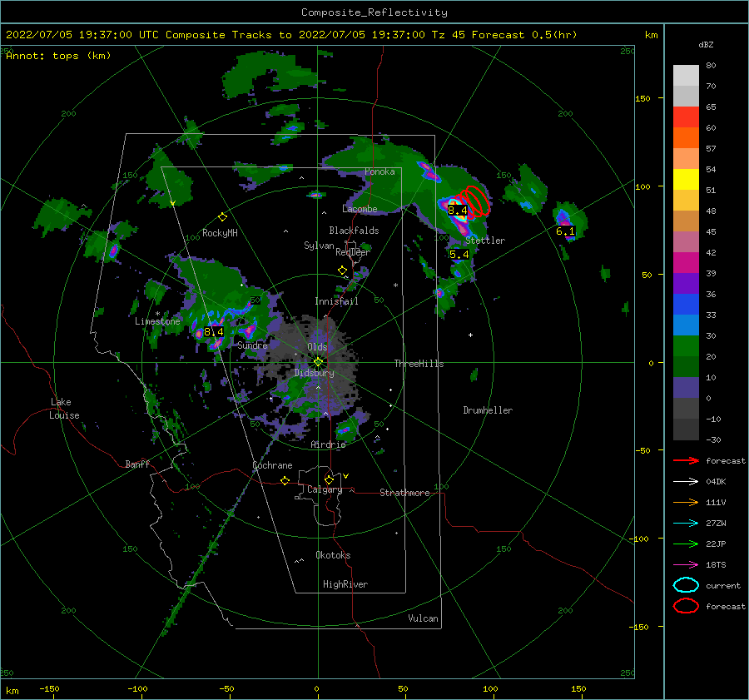Click the Lake Louise label
The width and height of the screenshot is (749, 700).
[x=64, y=409]
